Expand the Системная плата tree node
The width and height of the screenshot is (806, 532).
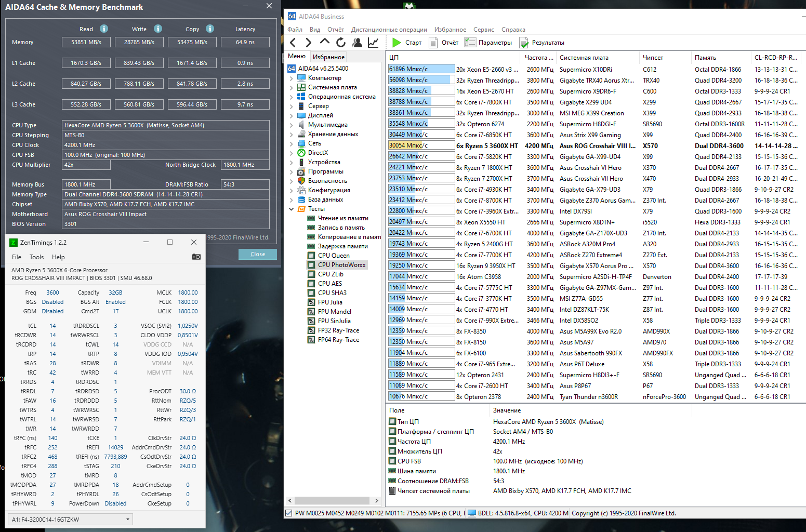pyautogui.click(x=291, y=87)
